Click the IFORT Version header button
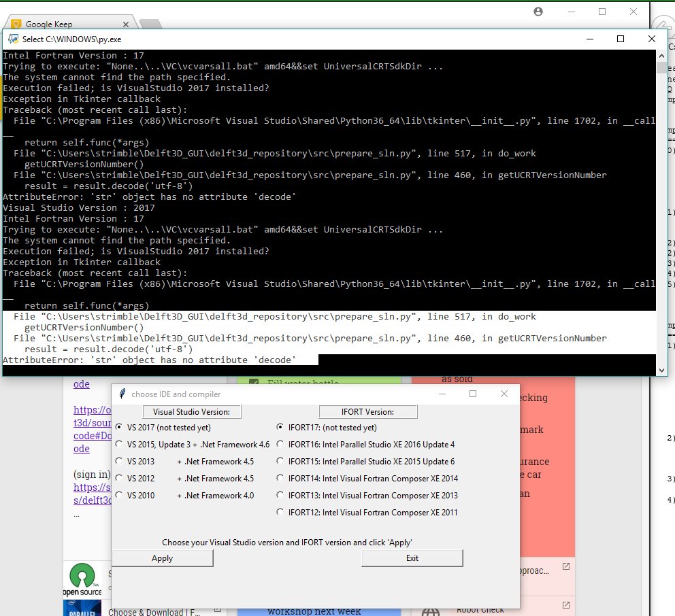This screenshot has height=616, width=675. (367, 411)
